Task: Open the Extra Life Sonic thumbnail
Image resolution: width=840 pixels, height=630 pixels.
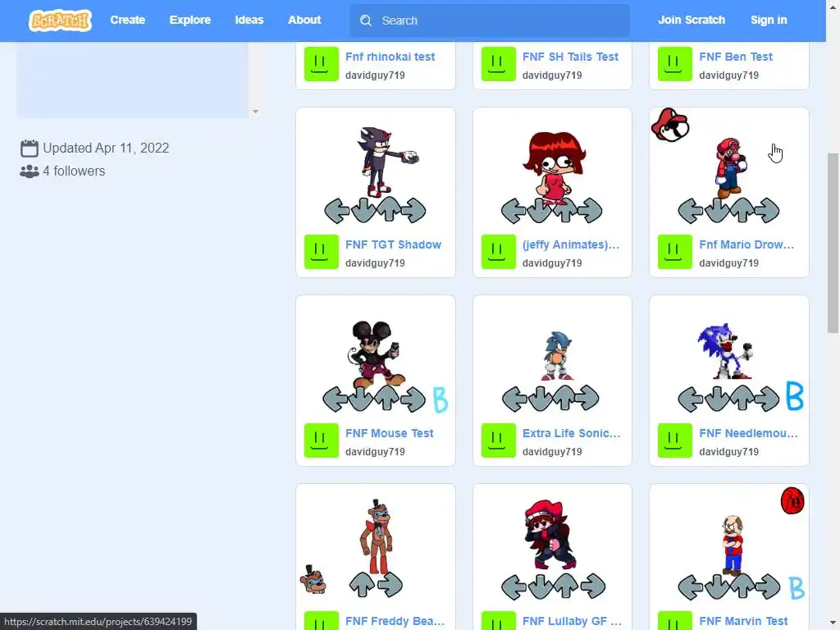Action: click(x=552, y=356)
